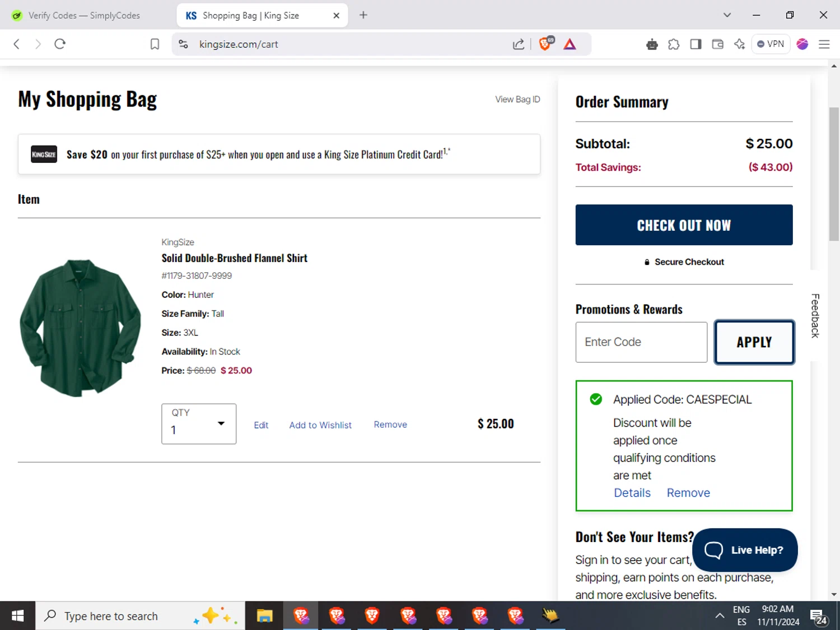Click the scrollbar down arrow
The image size is (840, 630).
coord(834,595)
